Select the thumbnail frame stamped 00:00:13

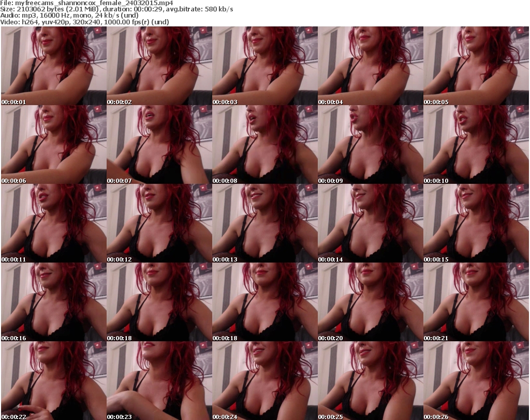click(264, 223)
